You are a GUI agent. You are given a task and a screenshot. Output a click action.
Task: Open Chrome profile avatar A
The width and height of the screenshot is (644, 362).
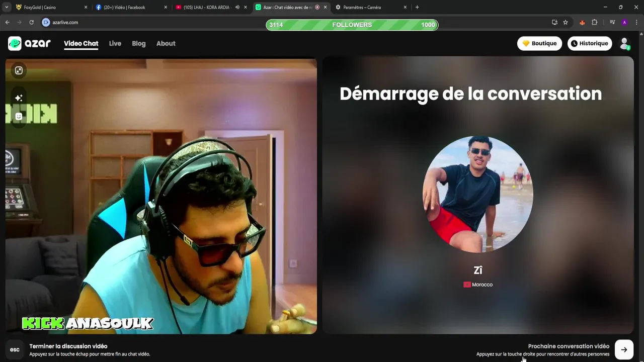coord(624,22)
